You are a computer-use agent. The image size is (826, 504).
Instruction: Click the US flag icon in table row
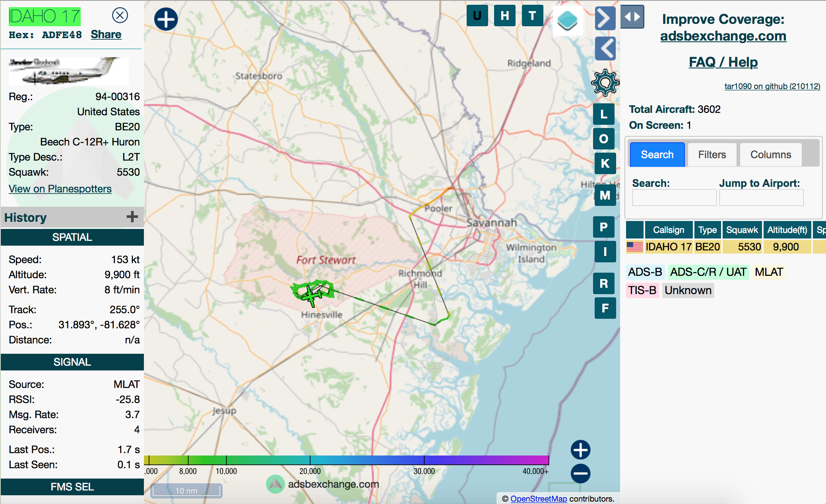tap(634, 247)
